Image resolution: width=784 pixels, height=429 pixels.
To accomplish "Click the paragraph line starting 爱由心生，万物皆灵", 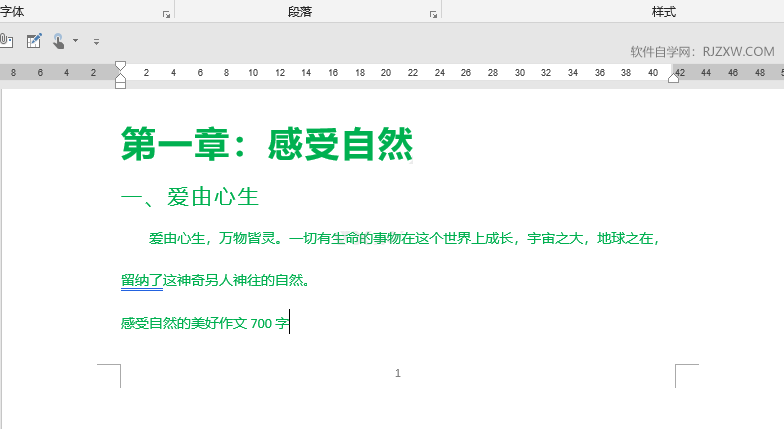I will [404, 238].
